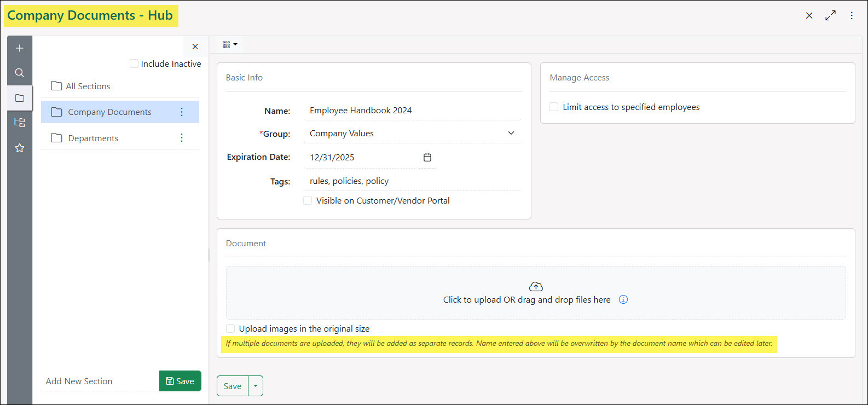868x405 pixels.
Task: Click the green Save section button
Action: coord(180,381)
